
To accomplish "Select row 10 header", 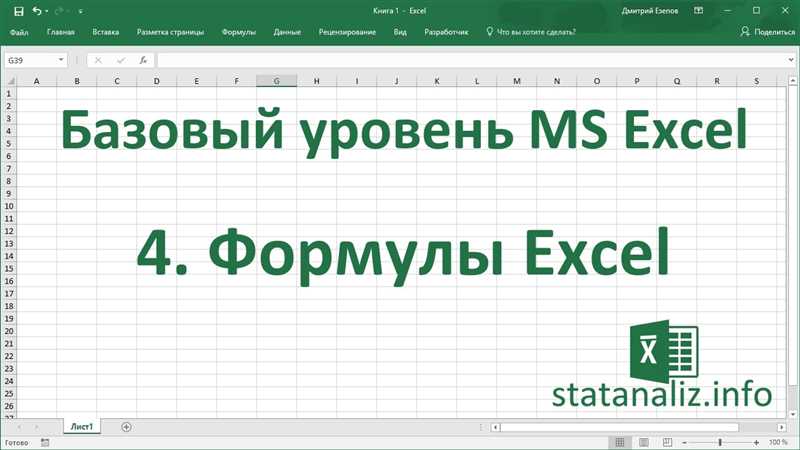I will coord(9,206).
